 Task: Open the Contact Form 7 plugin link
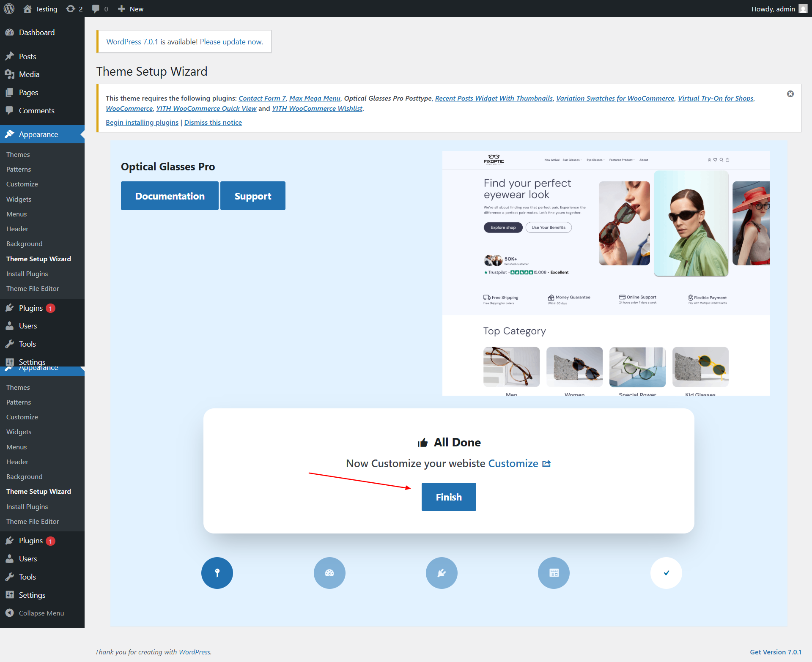(262, 98)
